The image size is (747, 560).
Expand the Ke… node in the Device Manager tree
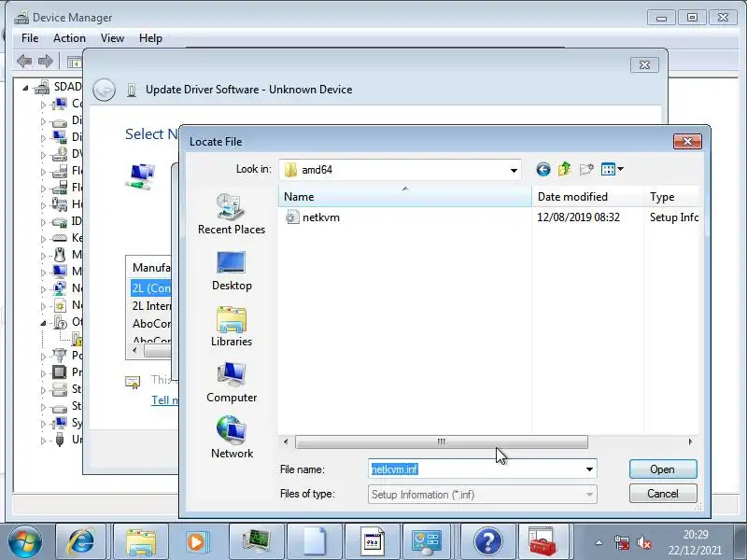click(43, 239)
